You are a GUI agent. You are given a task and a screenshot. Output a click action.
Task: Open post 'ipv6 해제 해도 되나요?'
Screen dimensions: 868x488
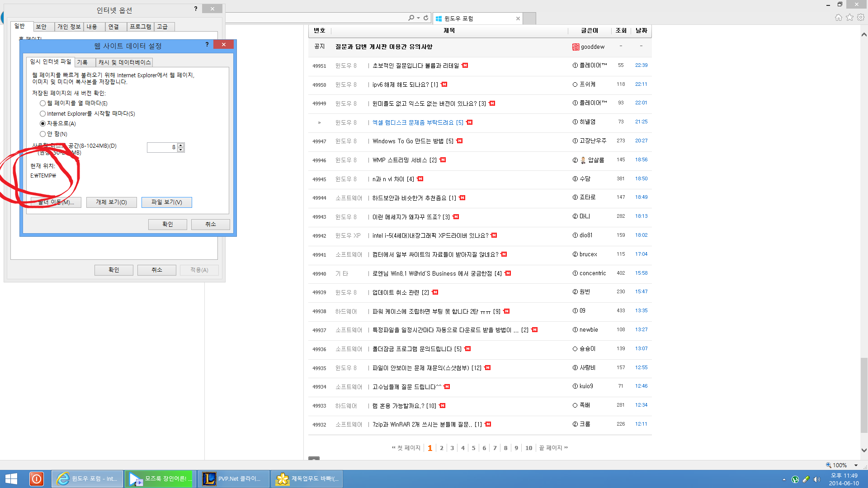coord(401,85)
